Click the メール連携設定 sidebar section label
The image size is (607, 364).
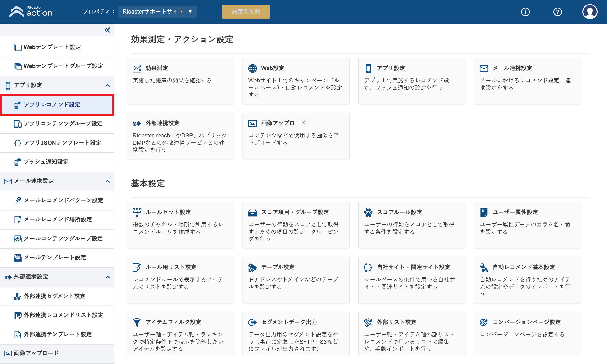tap(34, 181)
